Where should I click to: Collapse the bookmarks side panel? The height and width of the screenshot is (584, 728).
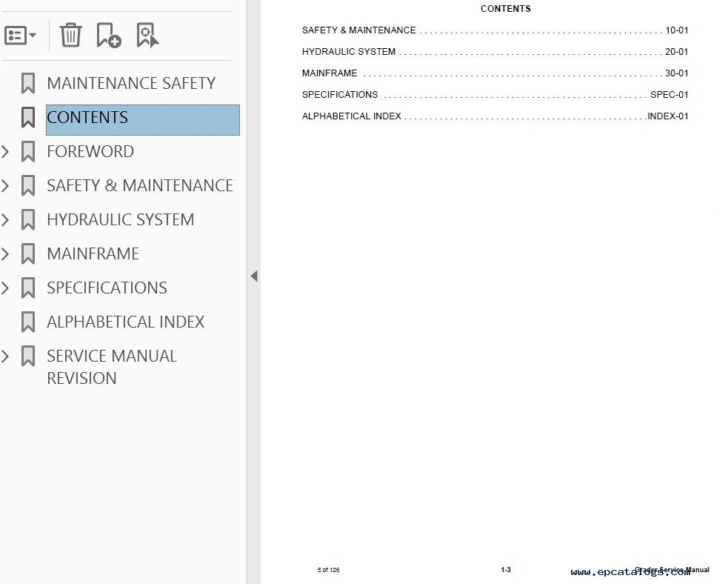[x=254, y=276]
